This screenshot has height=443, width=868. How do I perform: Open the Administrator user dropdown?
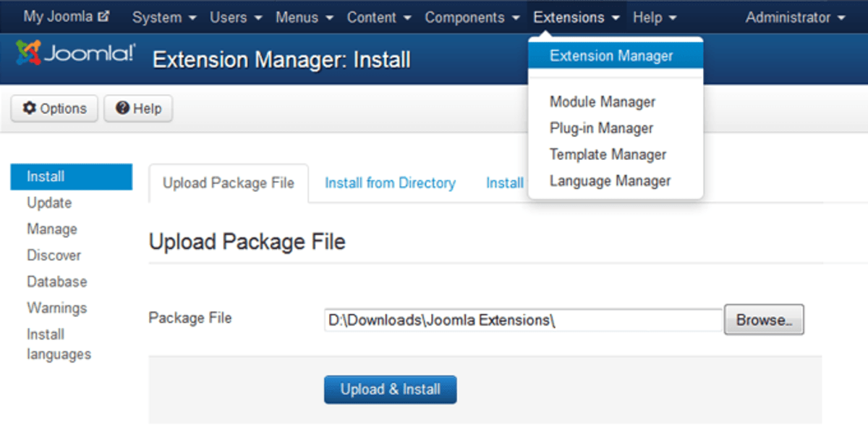[796, 17]
